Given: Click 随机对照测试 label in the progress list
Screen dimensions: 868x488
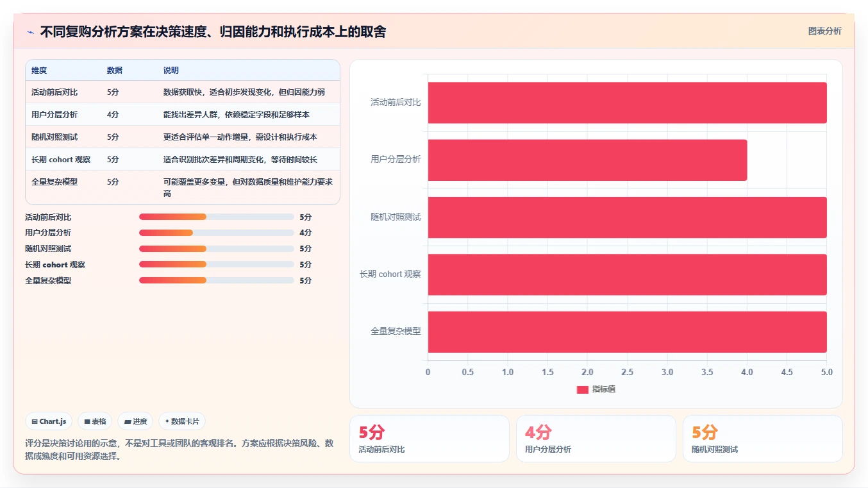Looking at the screenshot, I should [x=48, y=249].
